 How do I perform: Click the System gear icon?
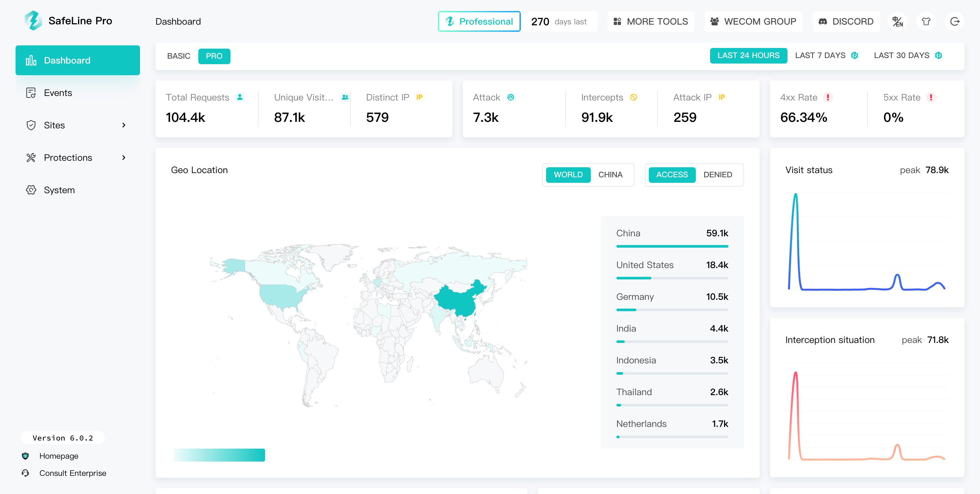coord(31,190)
